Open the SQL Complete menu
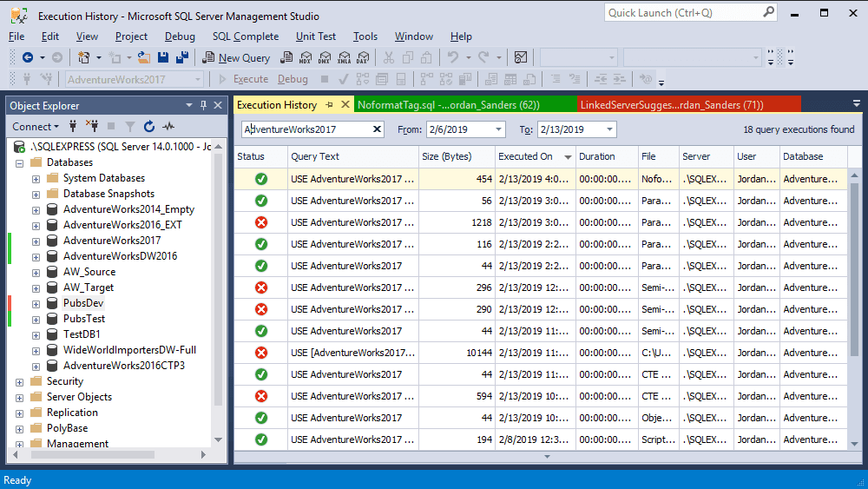Viewport: 868px width, 489px height. (x=246, y=36)
